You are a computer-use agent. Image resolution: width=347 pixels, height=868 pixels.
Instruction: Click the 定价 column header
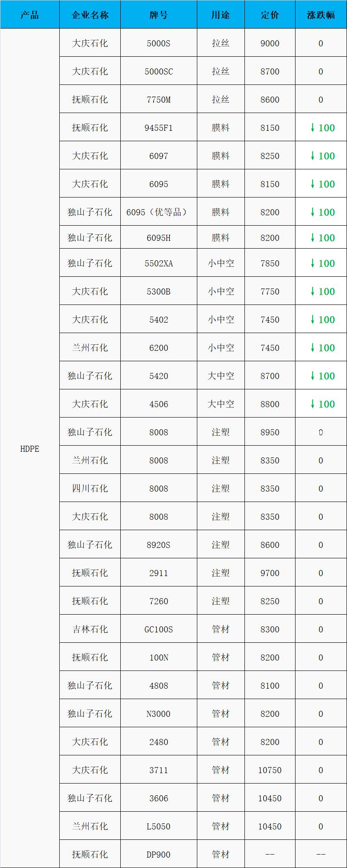pos(270,15)
